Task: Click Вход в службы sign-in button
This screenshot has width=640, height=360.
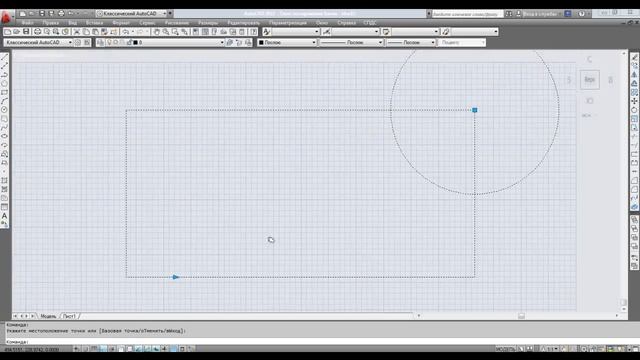Action: [x=540, y=14]
